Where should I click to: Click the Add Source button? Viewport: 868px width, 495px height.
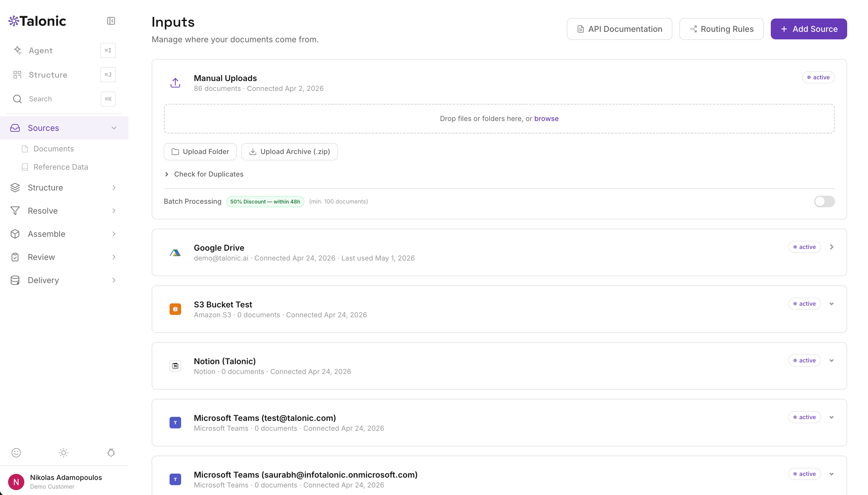point(809,29)
